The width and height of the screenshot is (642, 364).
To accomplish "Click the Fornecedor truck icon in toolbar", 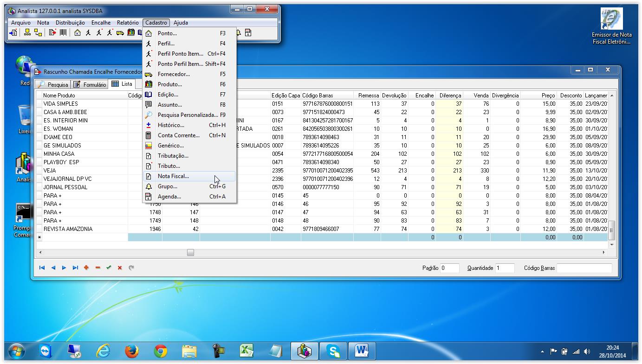I will tap(120, 32).
